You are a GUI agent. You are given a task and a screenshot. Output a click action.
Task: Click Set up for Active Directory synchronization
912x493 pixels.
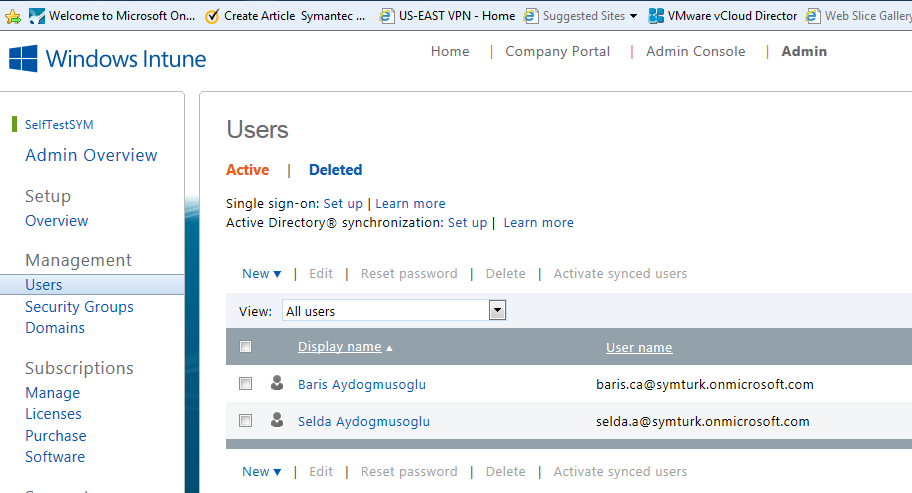coord(467,223)
